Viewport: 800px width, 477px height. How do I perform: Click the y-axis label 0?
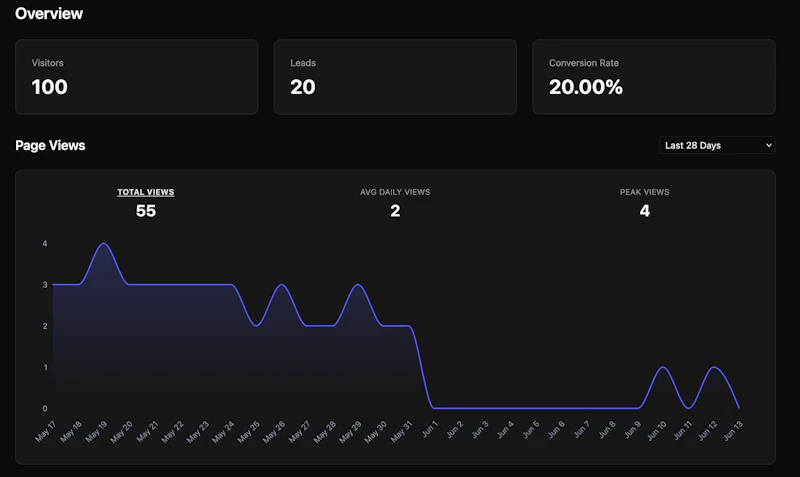(45, 409)
